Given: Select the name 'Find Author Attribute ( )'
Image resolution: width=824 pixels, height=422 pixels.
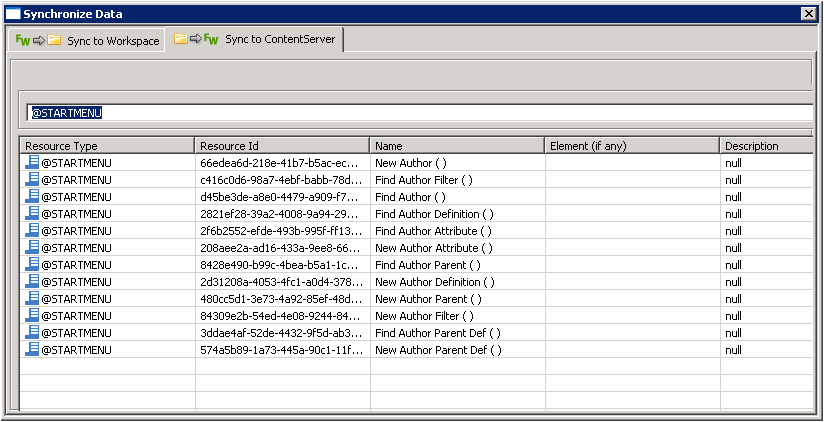Looking at the screenshot, I should (433, 231).
